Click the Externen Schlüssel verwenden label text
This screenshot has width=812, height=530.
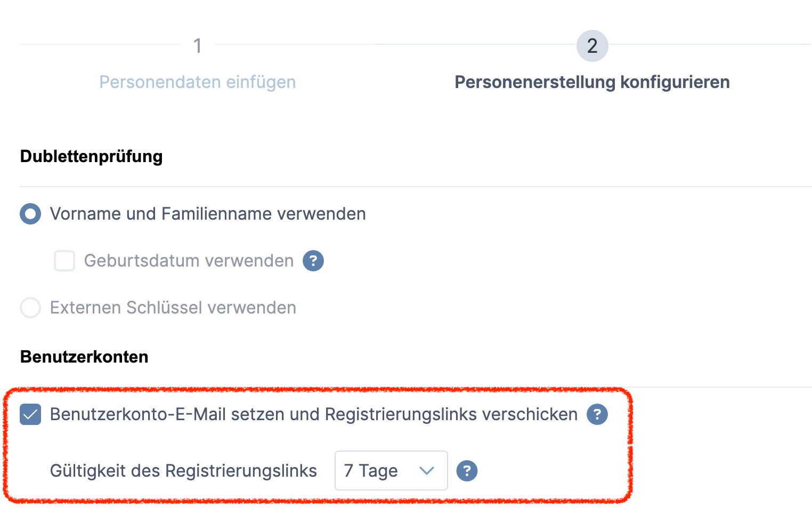coord(173,308)
